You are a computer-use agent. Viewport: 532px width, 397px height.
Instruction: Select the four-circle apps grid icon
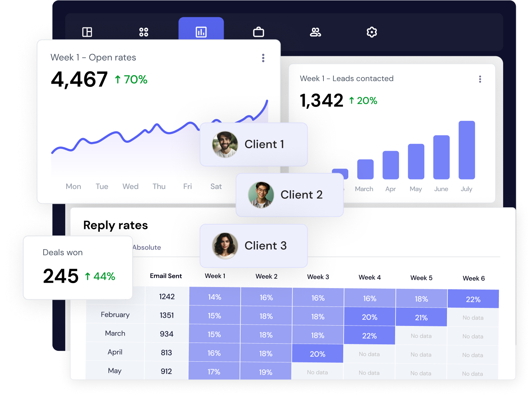coord(144,32)
